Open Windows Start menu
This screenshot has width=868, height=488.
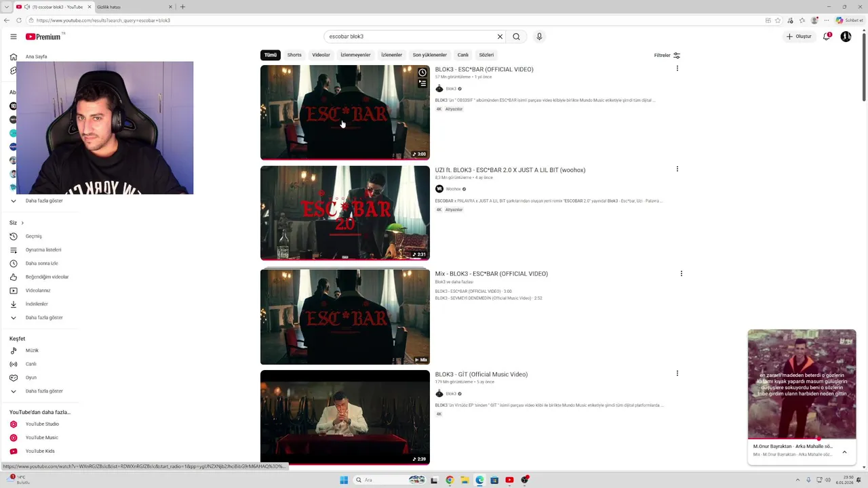pos(344,480)
